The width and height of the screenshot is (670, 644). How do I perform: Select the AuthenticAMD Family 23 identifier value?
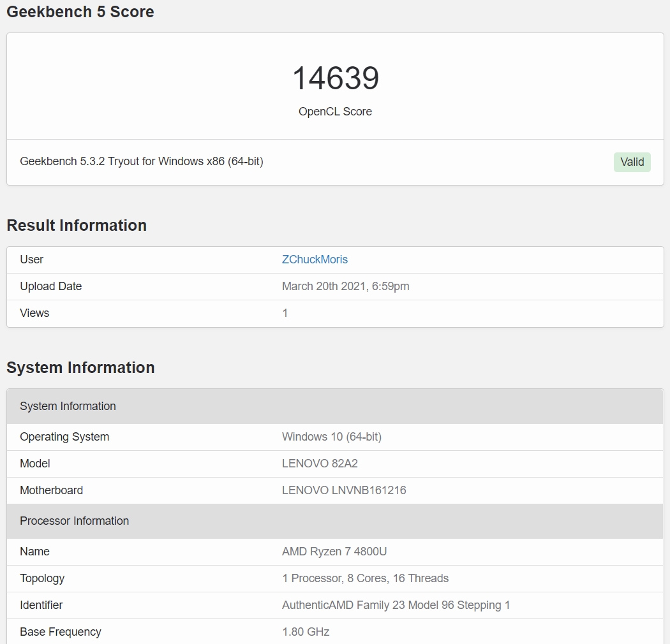pyautogui.click(x=396, y=605)
